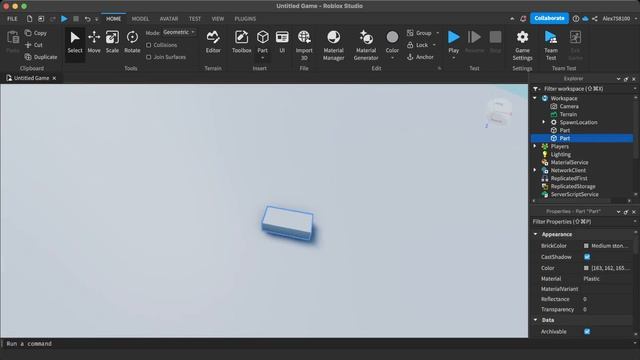Open the Toolbox panel

(x=241, y=42)
